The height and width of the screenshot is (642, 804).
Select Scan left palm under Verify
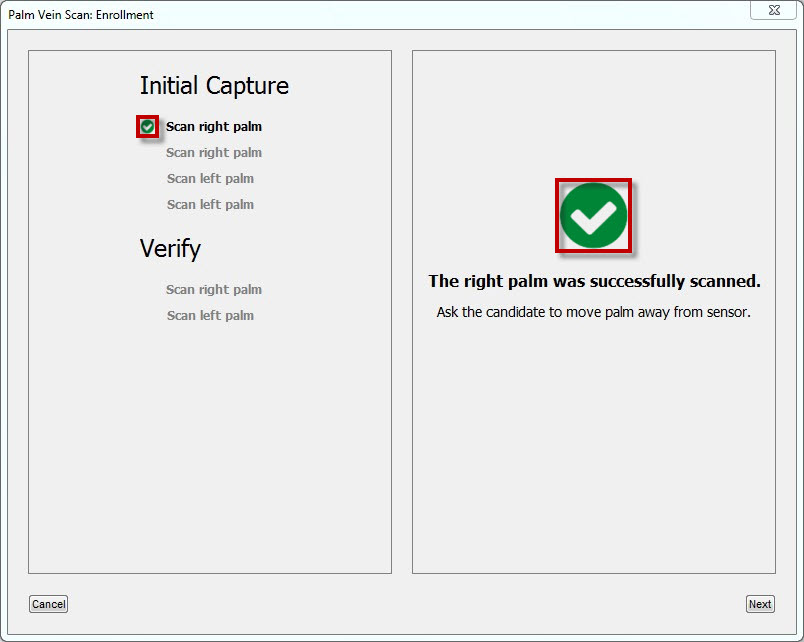click(x=210, y=316)
